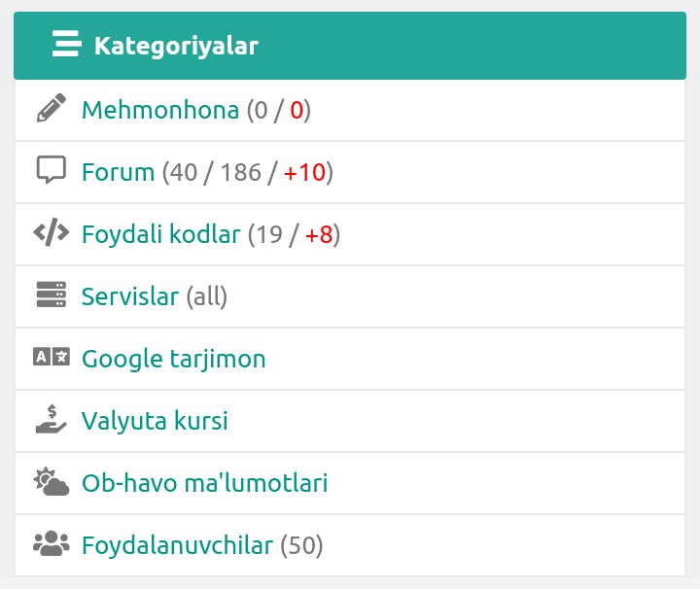Open the Servislar link
Viewport: 700px width, 589px height.
coord(130,296)
